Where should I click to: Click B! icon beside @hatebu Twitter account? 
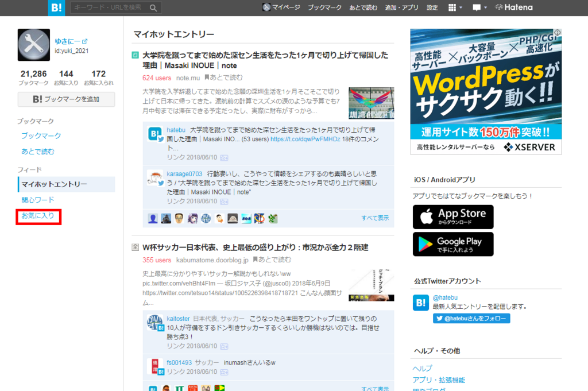(x=421, y=303)
